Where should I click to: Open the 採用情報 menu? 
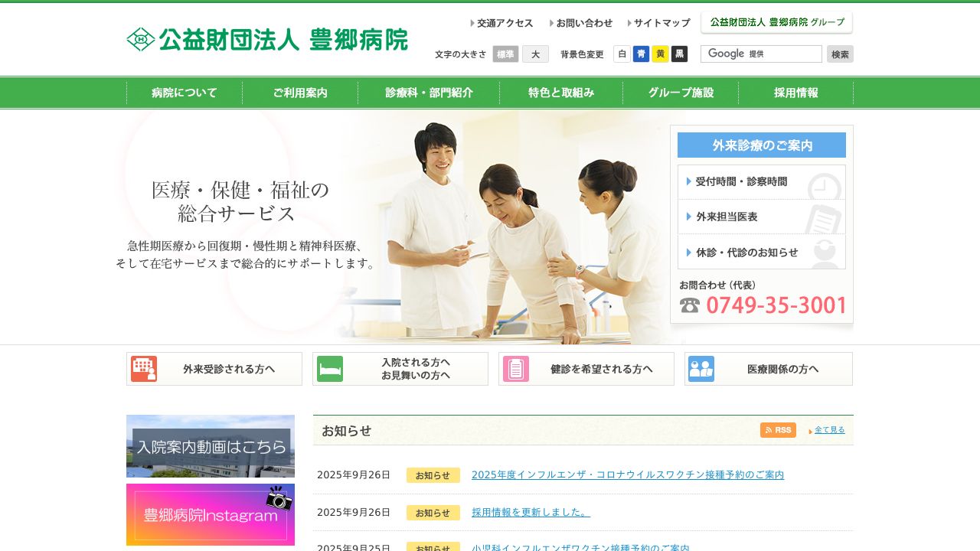pos(795,92)
